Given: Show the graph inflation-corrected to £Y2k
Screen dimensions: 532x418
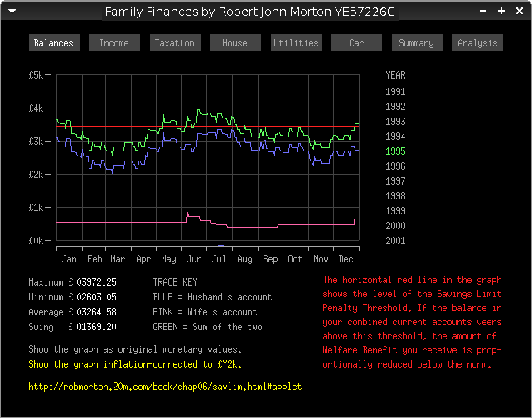Looking at the screenshot, I should pyautogui.click(x=135, y=364).
